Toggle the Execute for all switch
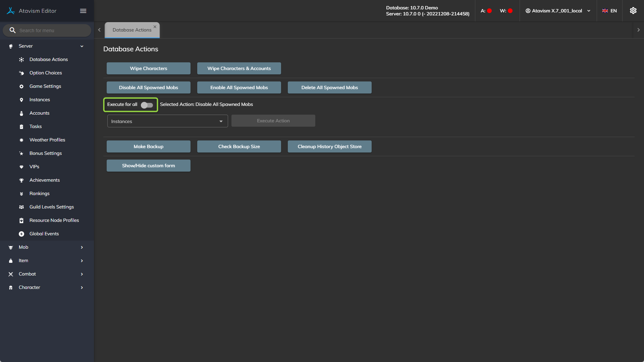This screenshot has height=362, width=644. pos(147,105)
